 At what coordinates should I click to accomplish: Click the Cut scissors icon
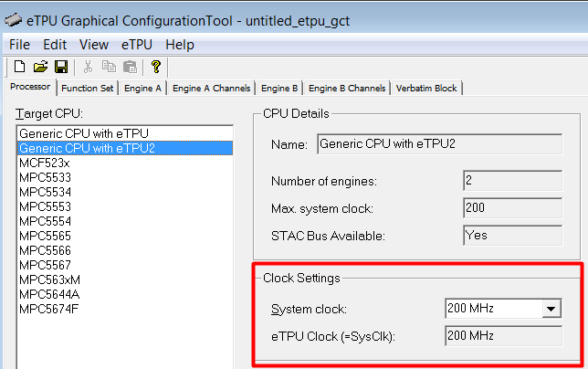(x=89, y=67)
